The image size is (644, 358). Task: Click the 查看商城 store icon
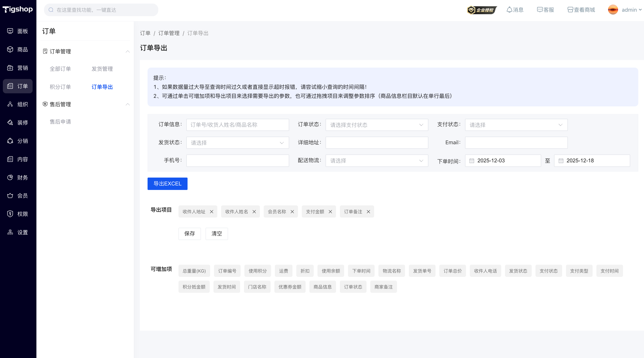pyautogui.click(x=570, y=10)
